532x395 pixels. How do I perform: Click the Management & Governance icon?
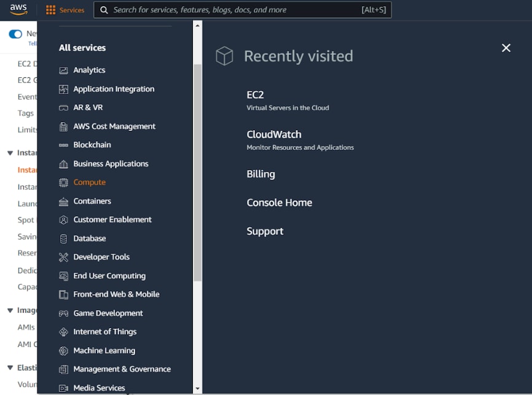tap(63, 369)
